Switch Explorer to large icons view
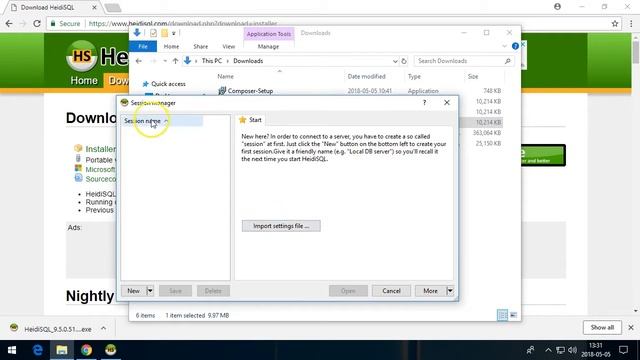 (513, 315)
